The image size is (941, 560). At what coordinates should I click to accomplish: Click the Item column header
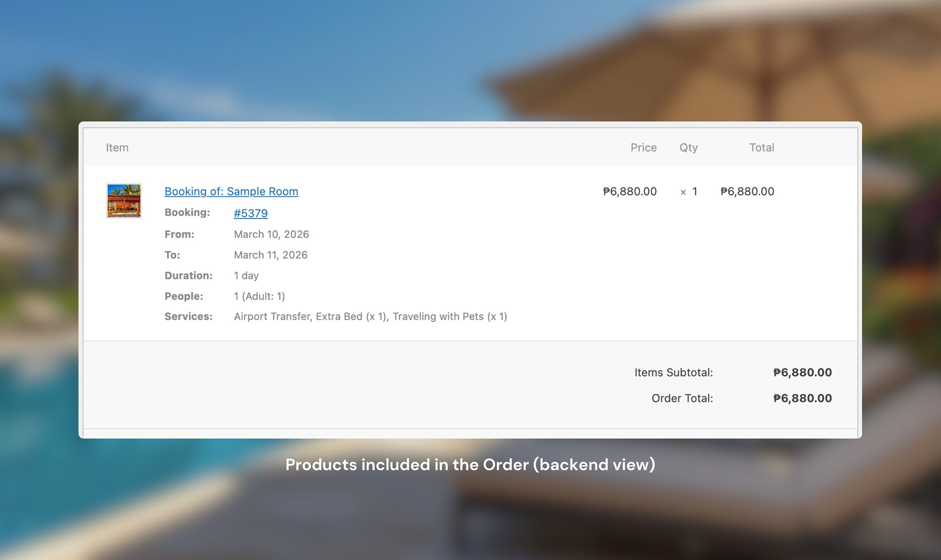[x=117, y=148]
